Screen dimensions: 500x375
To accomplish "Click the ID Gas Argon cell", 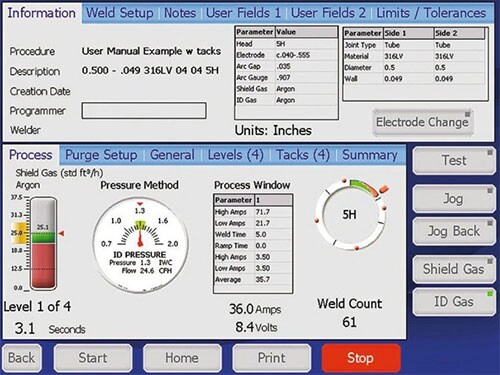I will click(x=306, y=100).
